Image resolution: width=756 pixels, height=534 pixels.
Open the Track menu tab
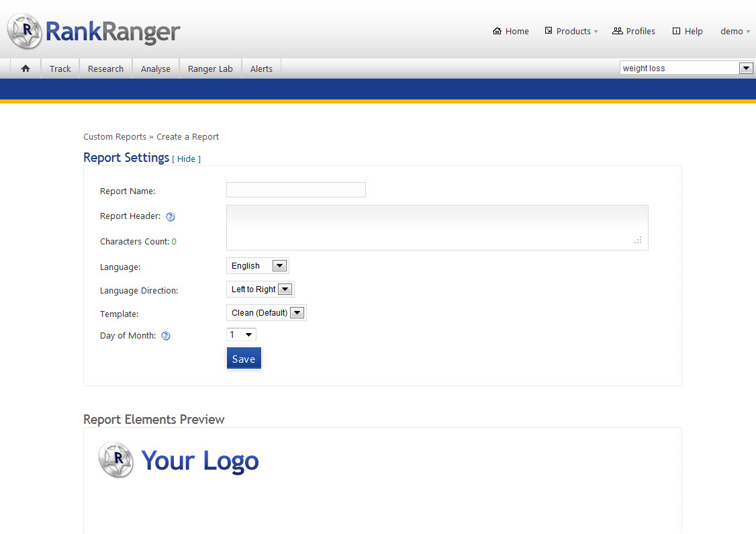(60, 69)
